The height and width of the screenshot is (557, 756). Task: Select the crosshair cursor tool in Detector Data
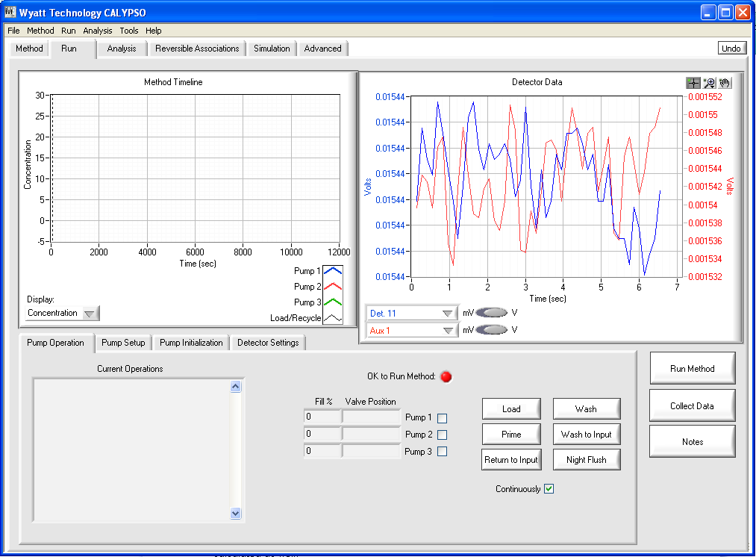[693, 83]
